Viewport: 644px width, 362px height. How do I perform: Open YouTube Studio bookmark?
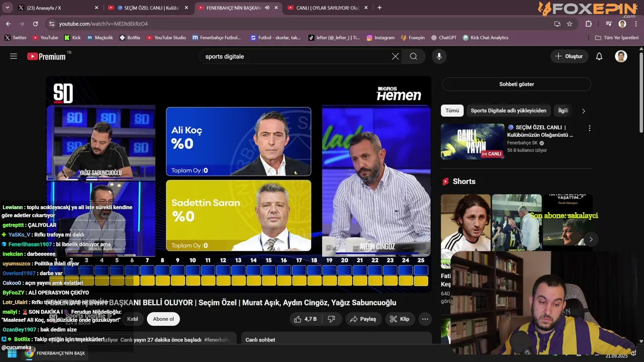(x=166, y=38)
